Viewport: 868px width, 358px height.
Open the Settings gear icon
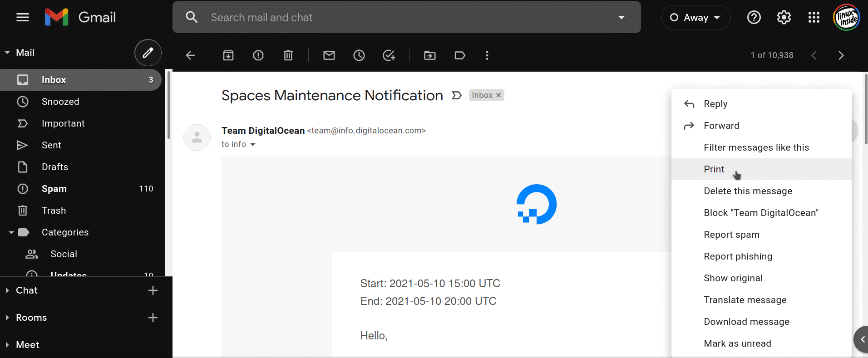(784, 17)
